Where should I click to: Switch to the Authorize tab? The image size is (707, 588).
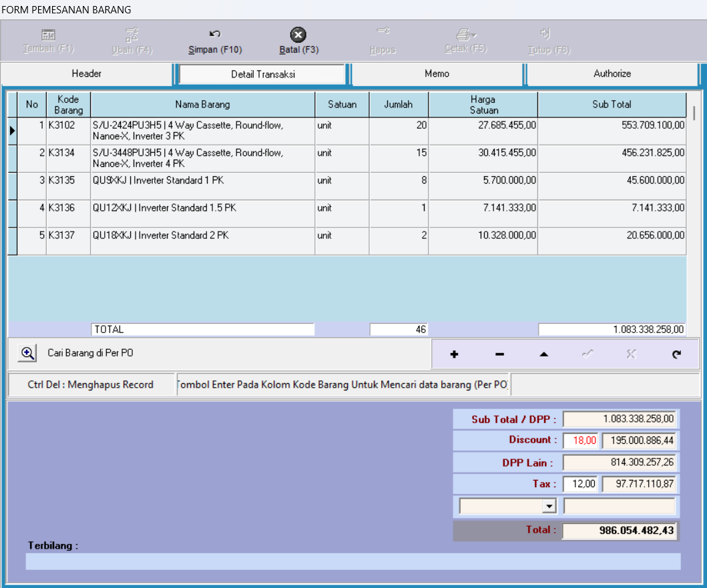tap(612, 74)
